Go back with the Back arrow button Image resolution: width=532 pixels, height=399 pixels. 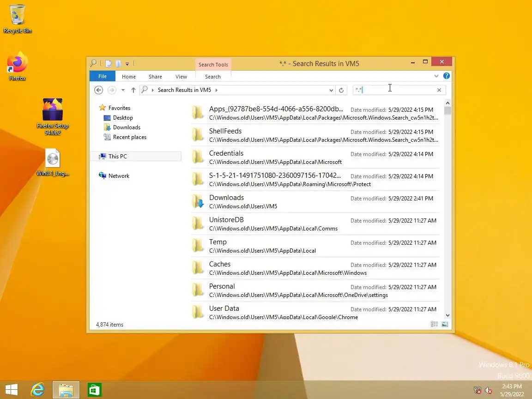[x=98, y=90]
